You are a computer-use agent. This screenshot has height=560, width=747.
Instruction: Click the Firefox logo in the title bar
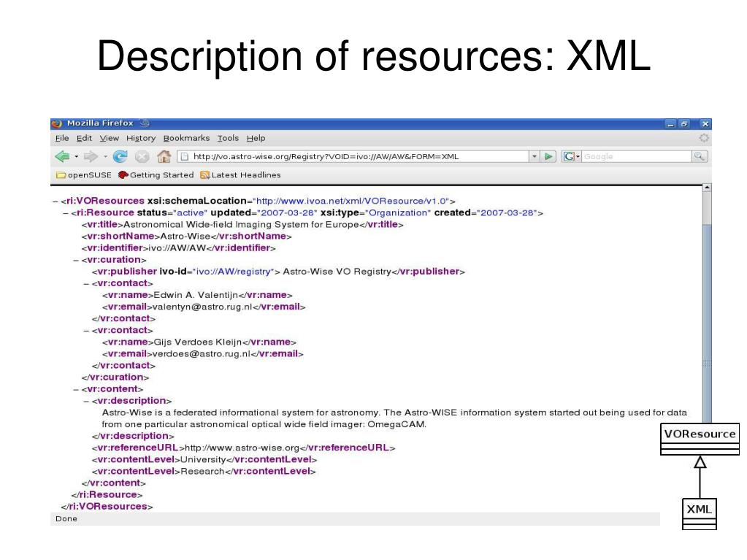pyautogui.click(x=57, y=123)
